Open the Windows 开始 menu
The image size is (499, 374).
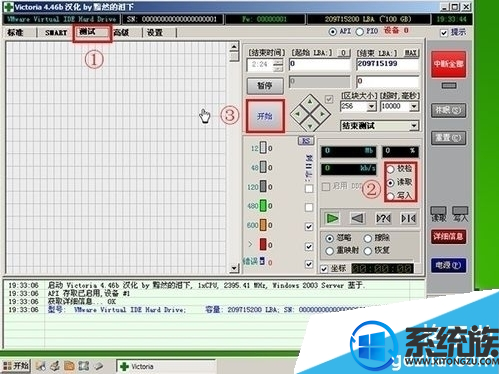coord(16,366)
